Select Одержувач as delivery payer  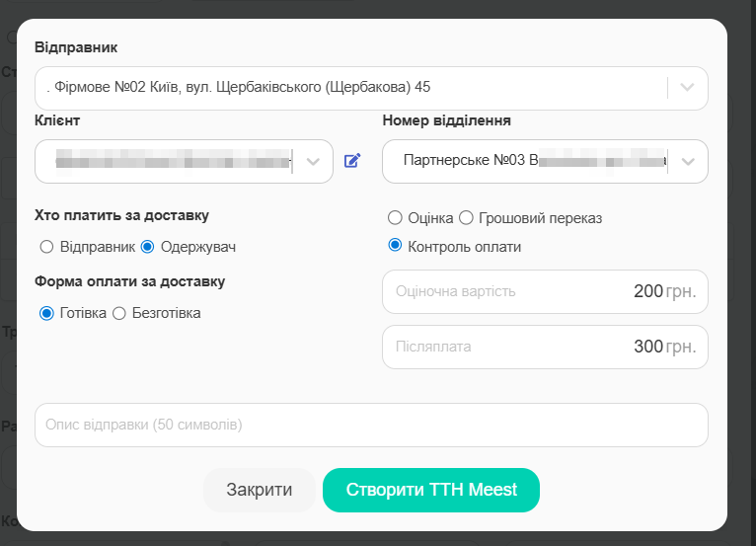tap(148, 246)
